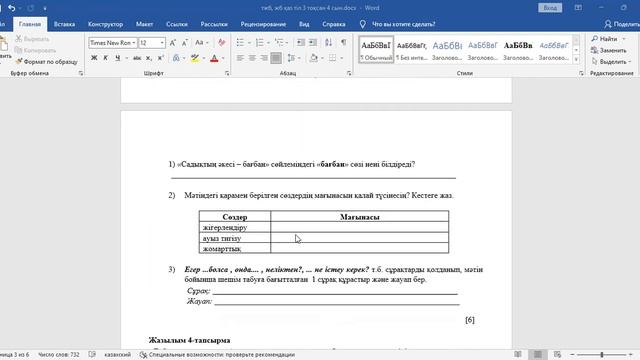Apply bulleted list
This screenshot has height=360, width=640.
(240, 43)
